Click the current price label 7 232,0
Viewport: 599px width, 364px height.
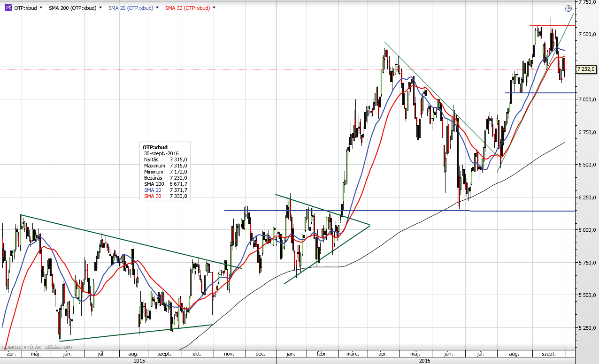click(x=586, y=69)
